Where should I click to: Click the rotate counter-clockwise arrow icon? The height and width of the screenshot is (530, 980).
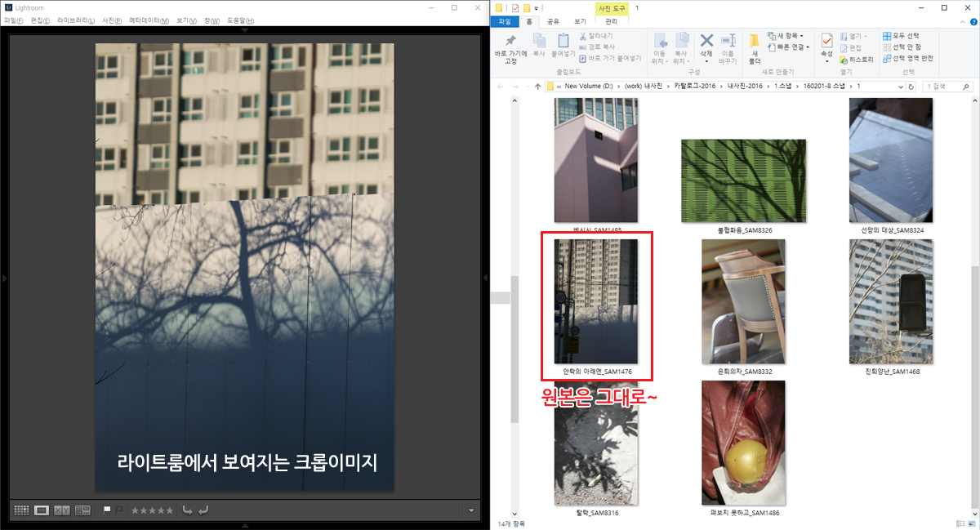point(187,510)
